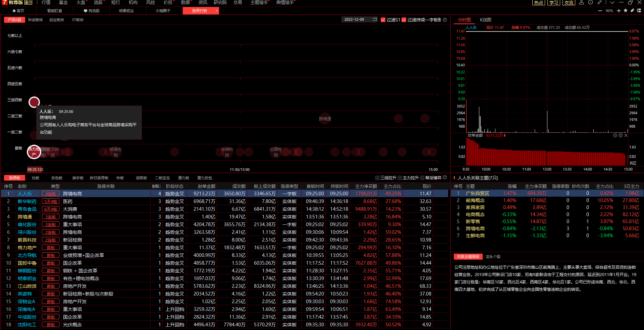644x330 pixels.
Task: Select the 广东自贸区 theme row
Action: click(547, 193)
